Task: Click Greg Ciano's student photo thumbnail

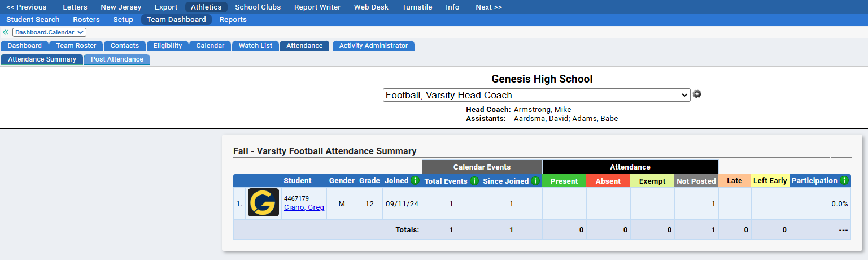Action: 263,202
